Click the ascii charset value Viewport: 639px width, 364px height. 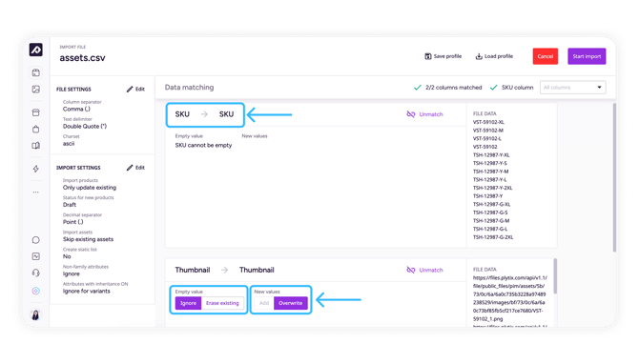(69, 144)
